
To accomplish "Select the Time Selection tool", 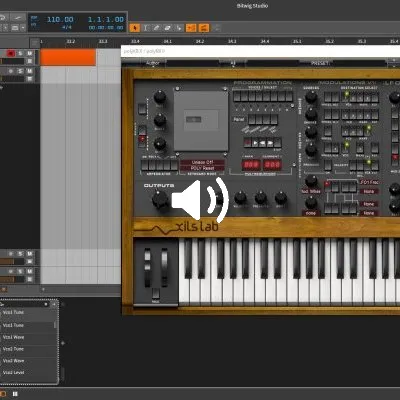I will pyautogui.click(x=146, y=28).
